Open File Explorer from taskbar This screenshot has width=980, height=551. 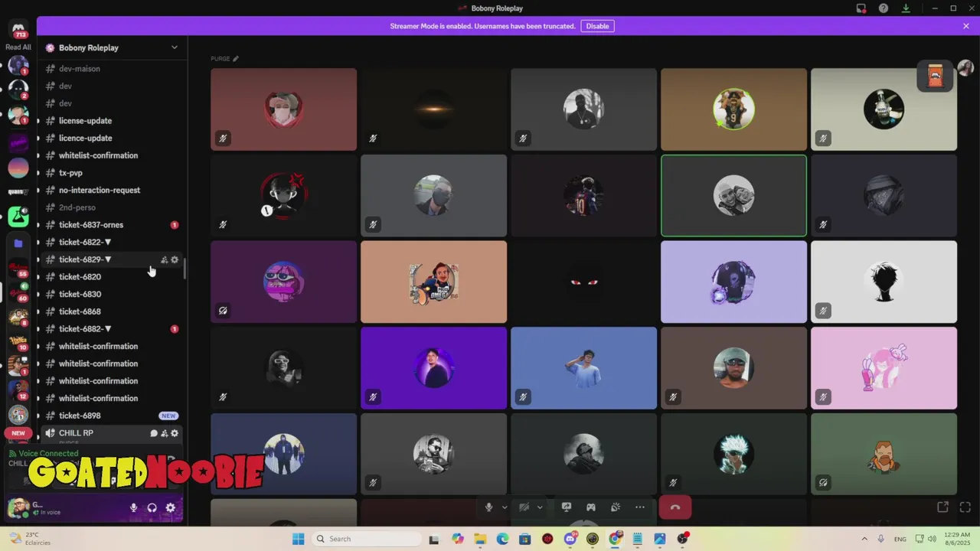coord(480,539)
